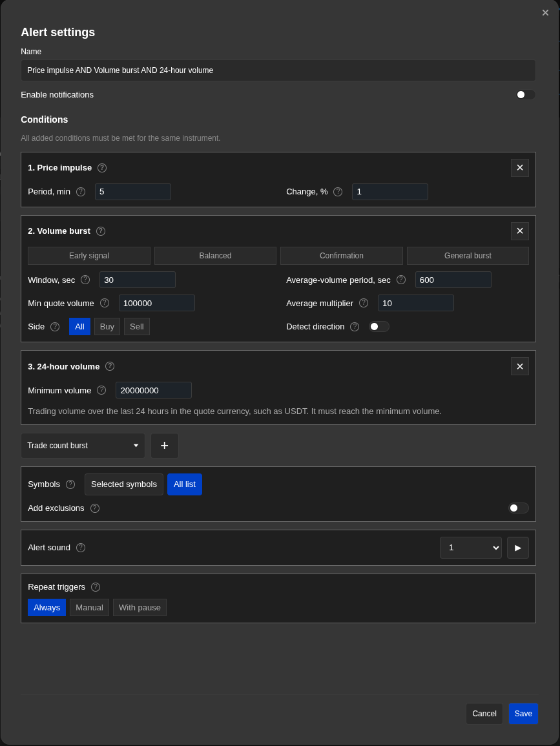The width and height of the screenshot is (560, 746).
Task: Click help icon beside Average multiplier
Action: (x=364, y=303)
